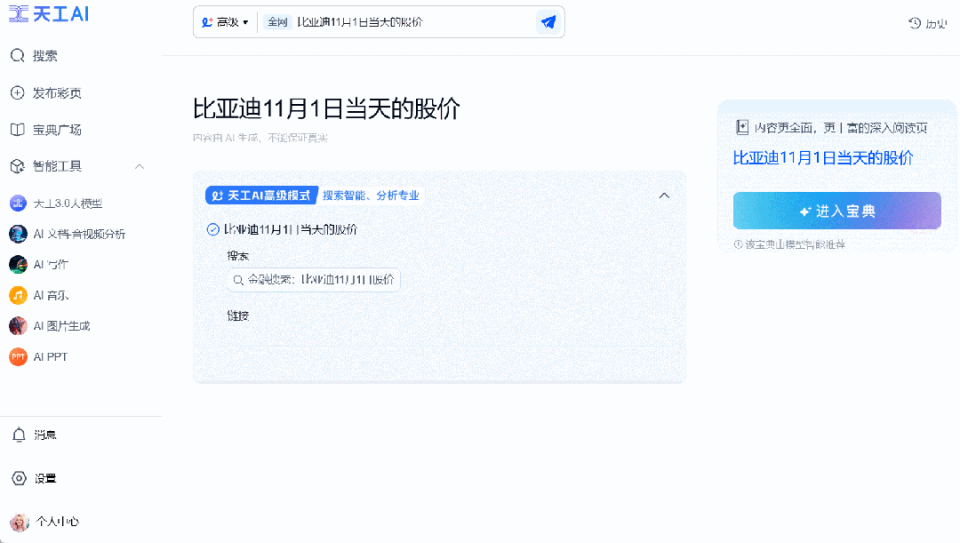Screen dimensions: 960x543
Task: Click the AI 图片生成 icon
Action: pyautogui.click(x=18, y=326)
